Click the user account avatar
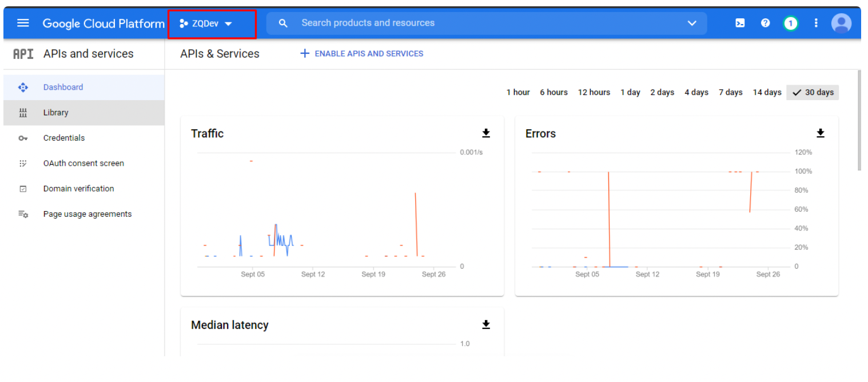The image size is (868, 382). (841, 23)
